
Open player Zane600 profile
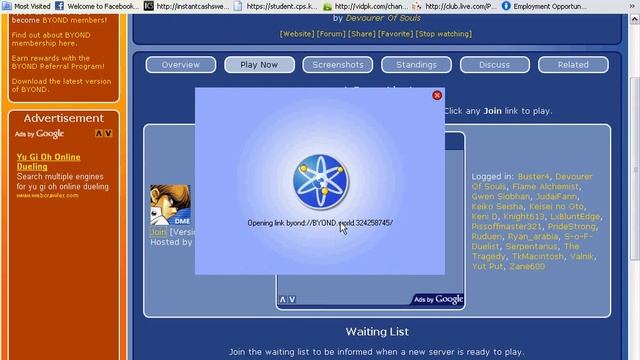(527, 267)
